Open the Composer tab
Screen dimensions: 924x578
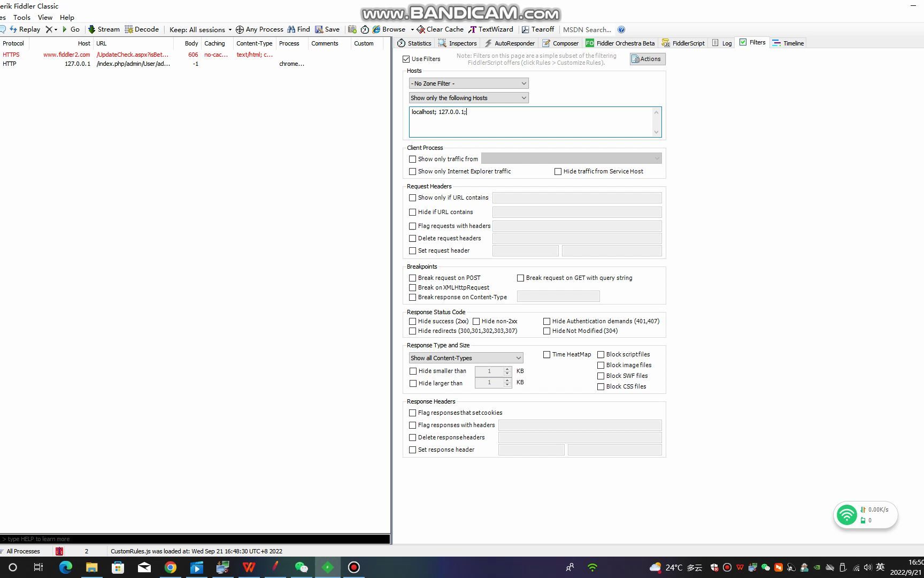(x=560, y=43)
